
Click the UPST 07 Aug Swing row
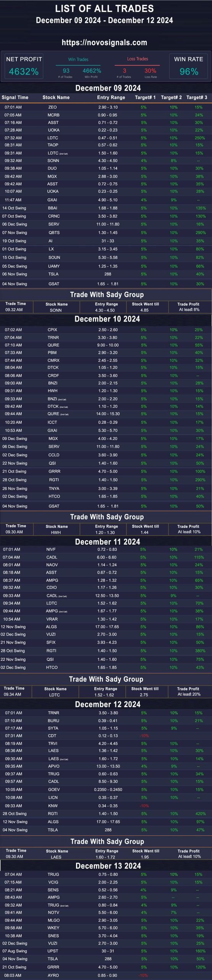(x=106, y=951)
